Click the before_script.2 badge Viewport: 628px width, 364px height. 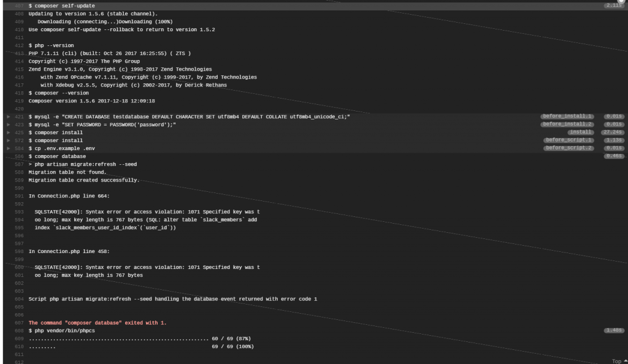click(569, 148)
